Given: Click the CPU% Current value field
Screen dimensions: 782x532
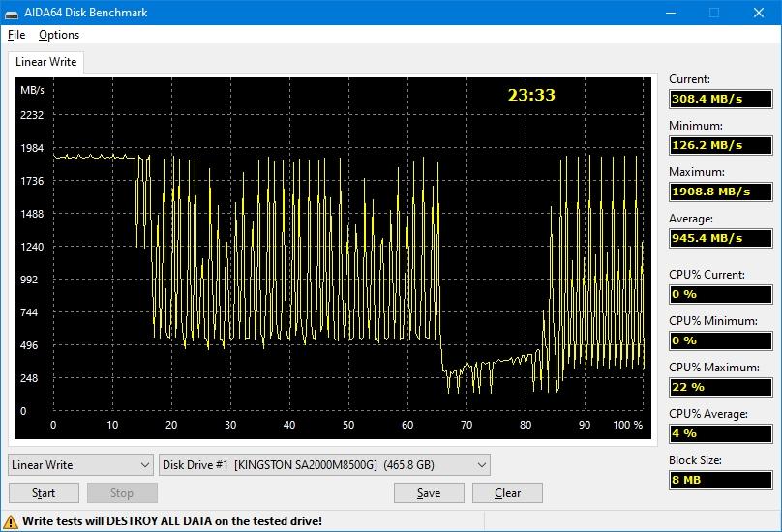Looking at the screenshot, I should (721, 294).
